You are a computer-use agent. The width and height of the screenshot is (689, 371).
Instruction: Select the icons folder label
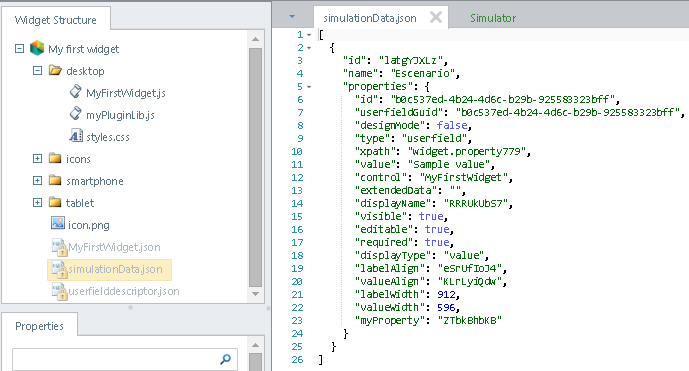coord(78,159)
